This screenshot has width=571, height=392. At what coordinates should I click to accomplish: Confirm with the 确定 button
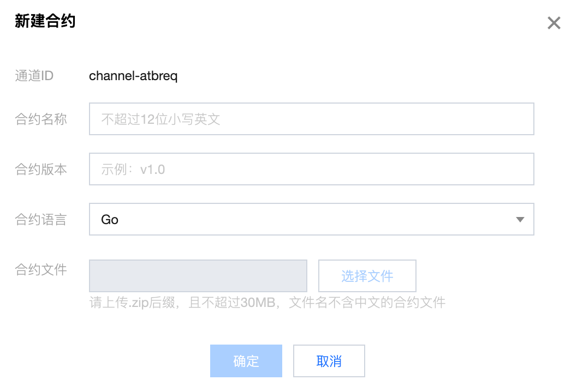tap(246, 361)
